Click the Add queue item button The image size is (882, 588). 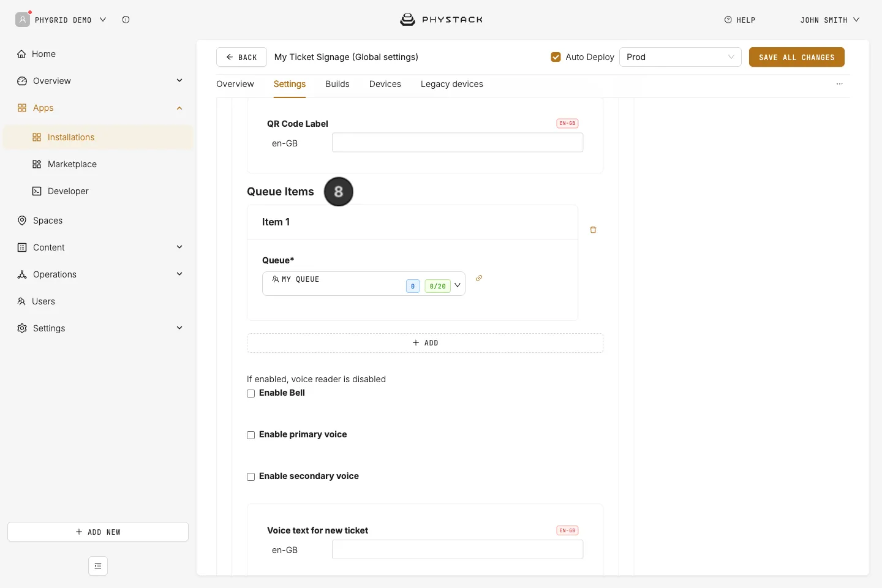(x=425, y=343)
